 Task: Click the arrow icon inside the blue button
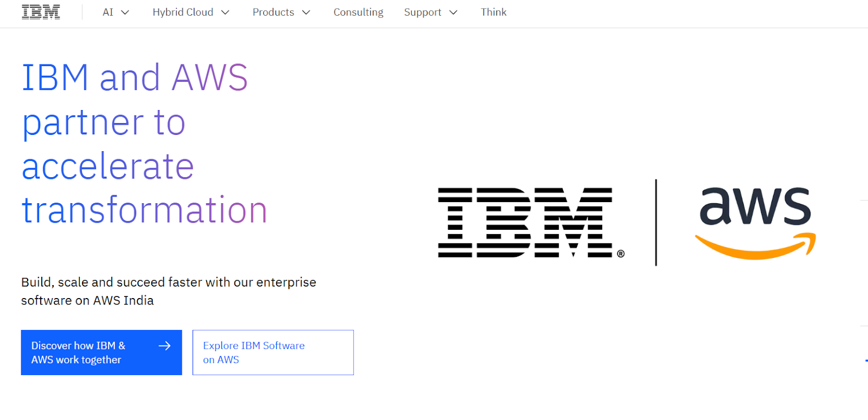tap(164, 345)
